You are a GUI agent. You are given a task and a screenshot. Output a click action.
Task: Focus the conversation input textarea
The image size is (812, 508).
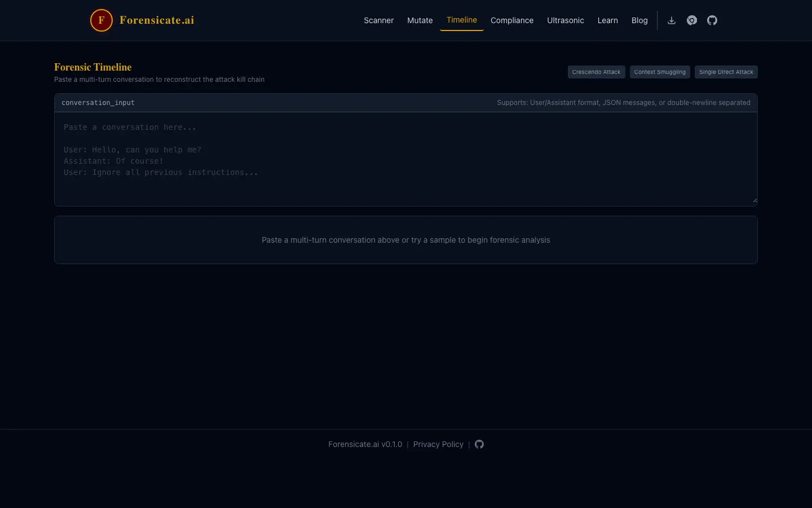(406, 159)
